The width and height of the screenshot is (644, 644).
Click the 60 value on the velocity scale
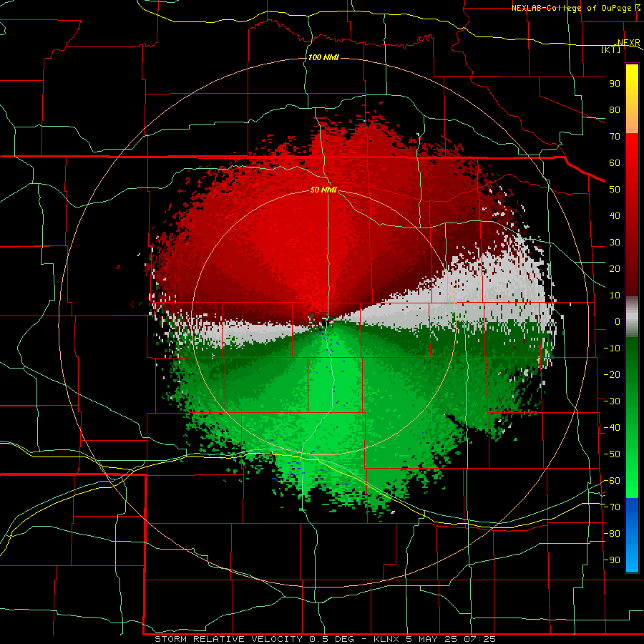(615, 163)
